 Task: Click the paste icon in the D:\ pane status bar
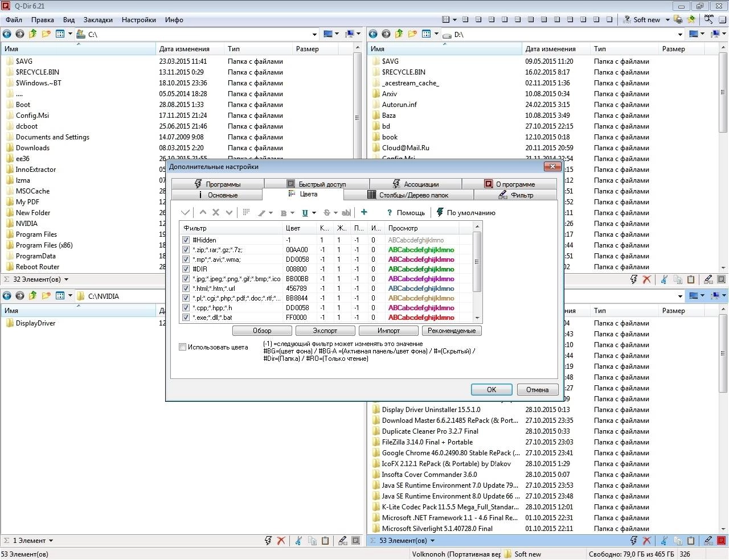click(x=691, y=279)
